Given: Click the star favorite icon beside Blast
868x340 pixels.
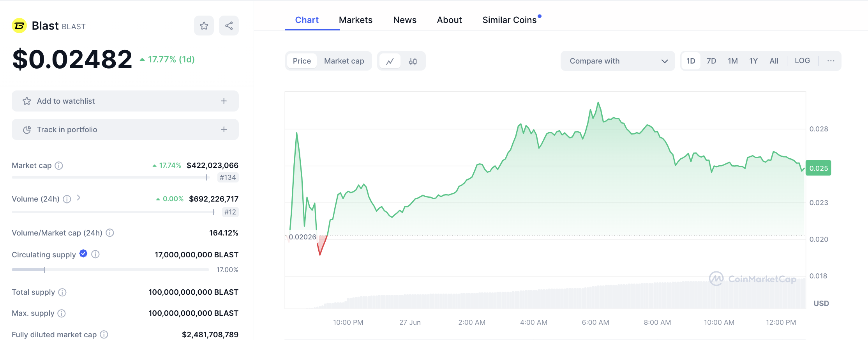Looking at the screenshot, I should point(204,26).
